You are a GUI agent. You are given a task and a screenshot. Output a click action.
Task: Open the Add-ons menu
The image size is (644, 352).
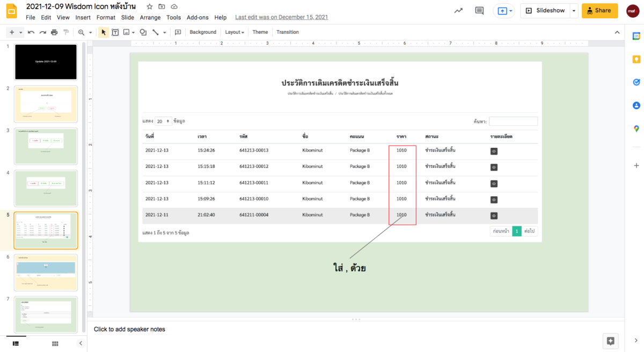(197, 17)
